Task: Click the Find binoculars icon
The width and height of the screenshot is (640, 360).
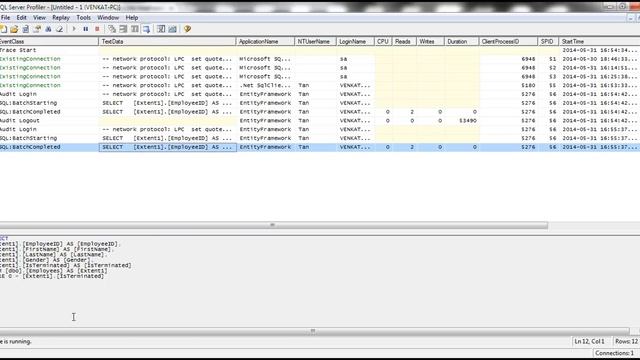Action: tap(48, 29)
